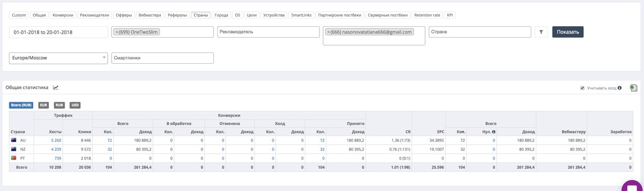This screenshot has width=644, height=191.
Task: Click the Показать button
Action: tap(568, 32)
